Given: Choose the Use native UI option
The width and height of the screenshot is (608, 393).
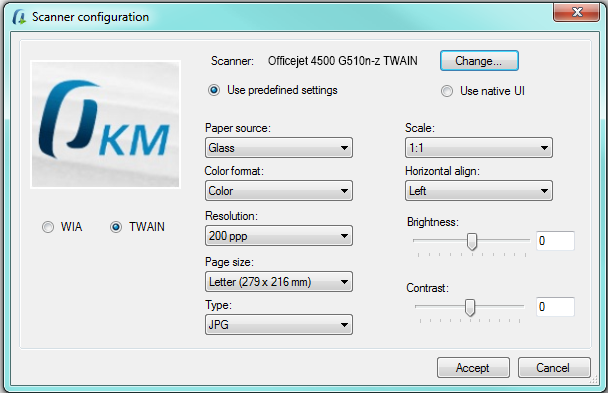Looking at the screenshot, I should (x=447, y=91).
